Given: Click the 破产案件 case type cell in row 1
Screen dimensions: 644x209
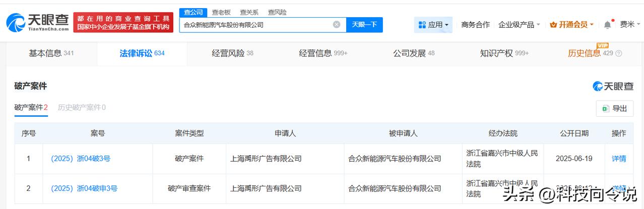Looking at the screenshot, I should point(189,159).
